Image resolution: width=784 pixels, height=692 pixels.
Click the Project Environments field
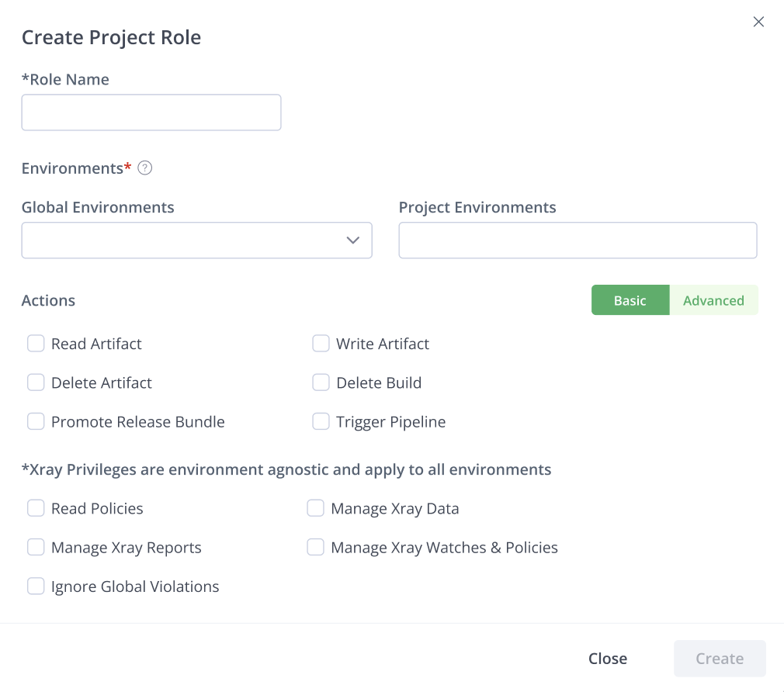click(578, 240)
